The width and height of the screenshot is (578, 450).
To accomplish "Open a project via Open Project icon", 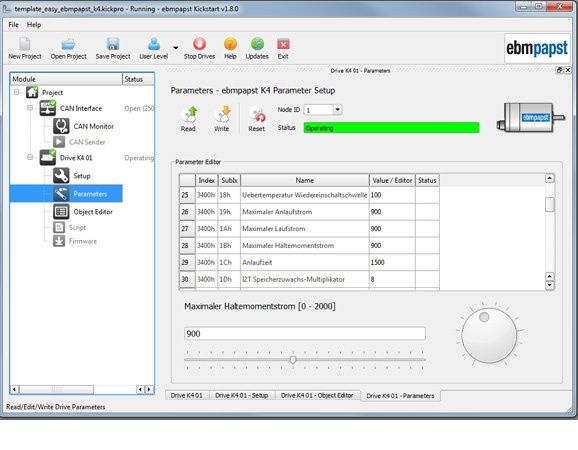I will pos(68,44).
